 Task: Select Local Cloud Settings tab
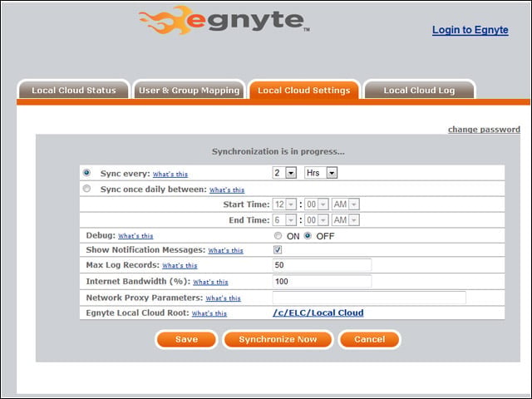[304, 90]
